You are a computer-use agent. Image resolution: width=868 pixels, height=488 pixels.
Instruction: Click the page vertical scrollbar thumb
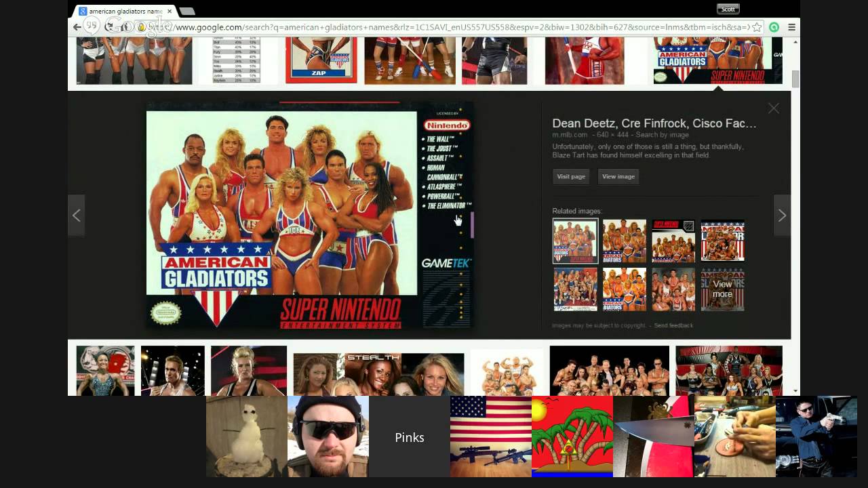pyautogui.click(x=795, y=79)
